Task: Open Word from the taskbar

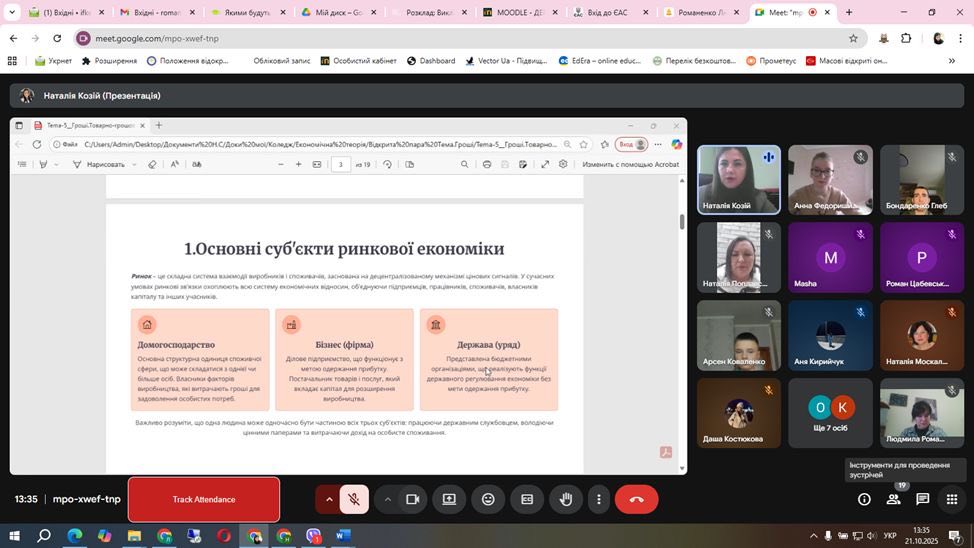Action: [344, 536]
